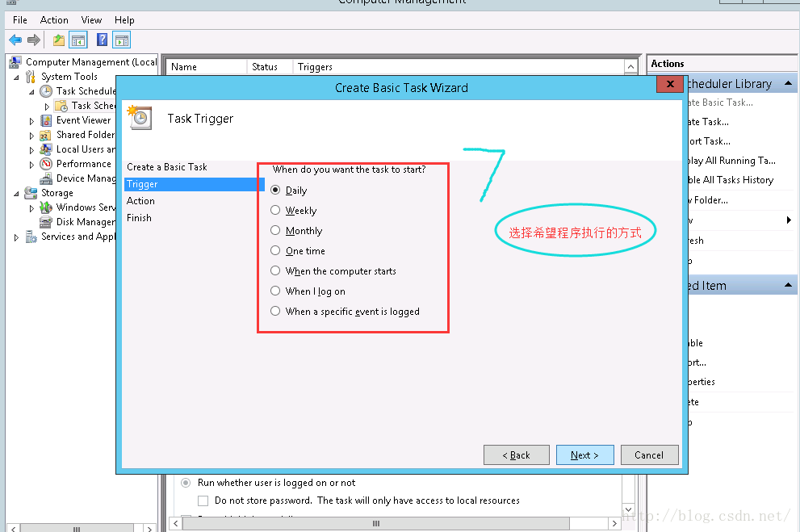Open the Action menu
This screenshot has height=532, width=800.
coord(54,20)
